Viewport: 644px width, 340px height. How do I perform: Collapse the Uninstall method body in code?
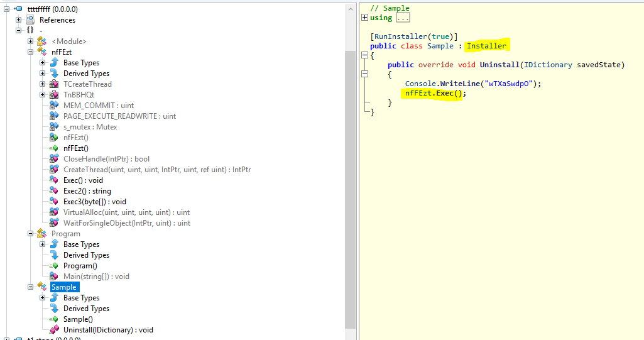pos(364,74)
